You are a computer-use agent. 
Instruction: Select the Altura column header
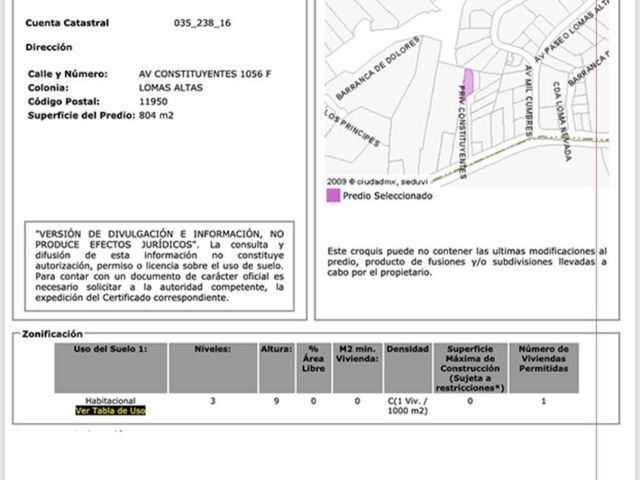[276, 368]
